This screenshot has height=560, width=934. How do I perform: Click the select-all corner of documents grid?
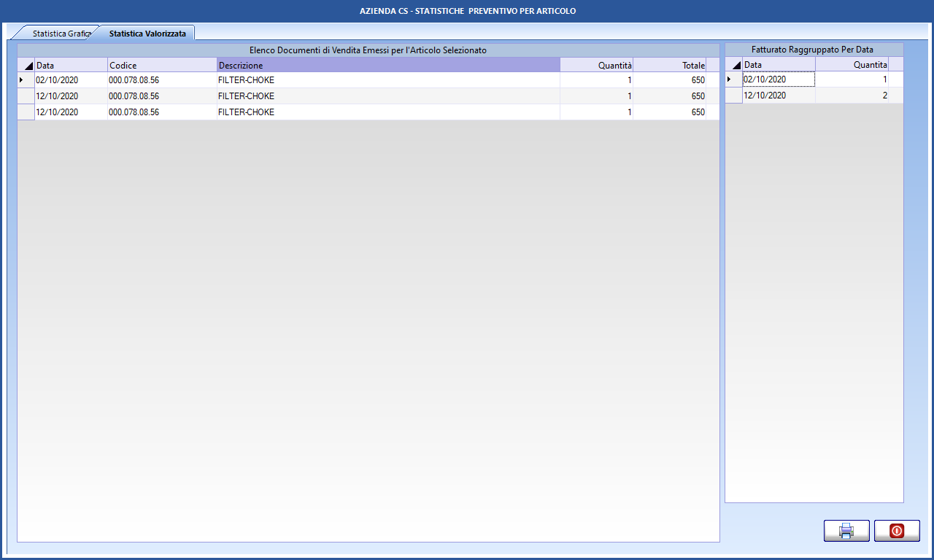point(26,65)
